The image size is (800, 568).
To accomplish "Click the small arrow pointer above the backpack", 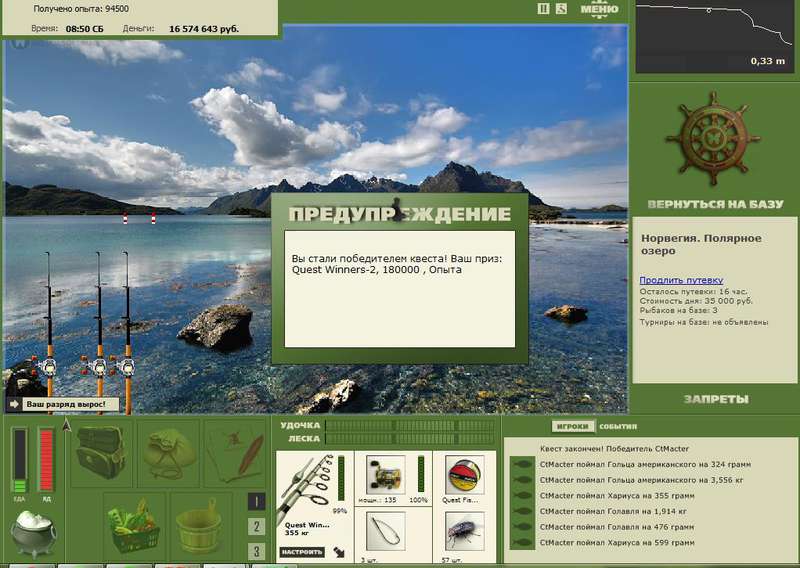I will point(66,424).
